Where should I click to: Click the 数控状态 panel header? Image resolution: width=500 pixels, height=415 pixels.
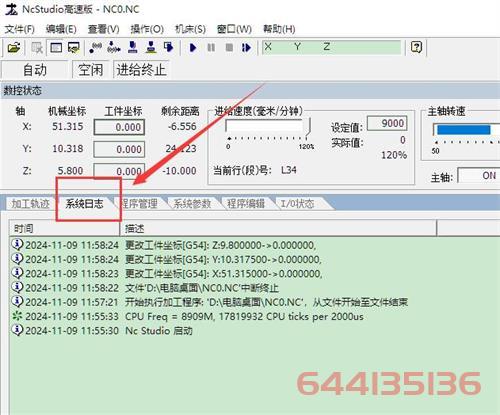pos(250,91)
